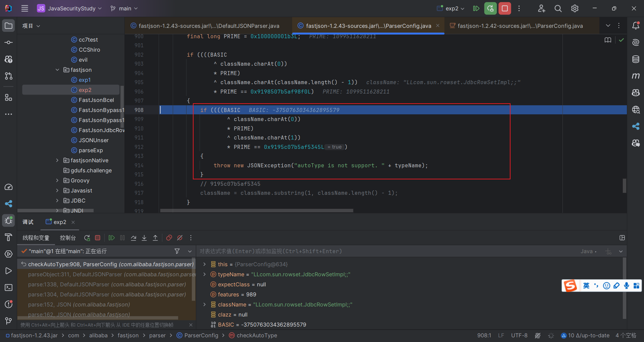Click LF line separator status
The image size is (644, 342).
[501, 335]
